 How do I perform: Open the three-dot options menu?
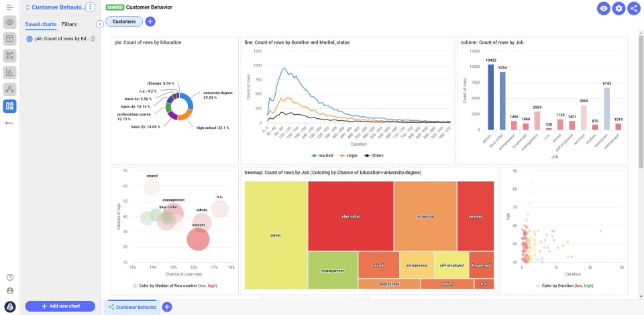tap(91, 7)
